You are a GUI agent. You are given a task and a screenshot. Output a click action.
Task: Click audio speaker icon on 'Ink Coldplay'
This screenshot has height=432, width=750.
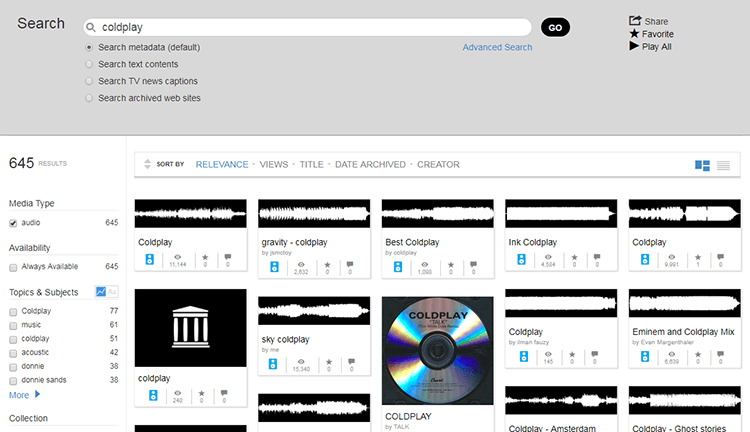click(521, 259)
